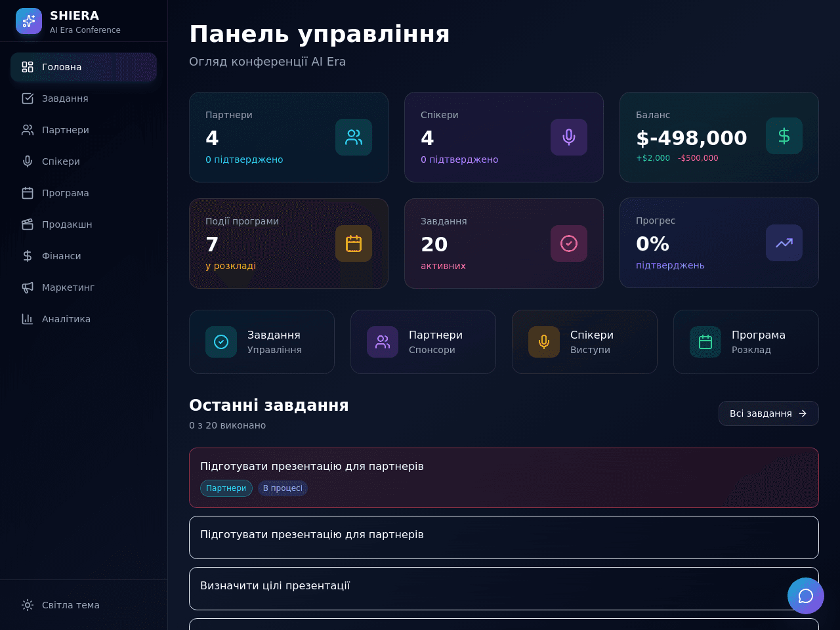
Task: Open the Партнери Спонсори shortcut card
Action: (423, 342)
